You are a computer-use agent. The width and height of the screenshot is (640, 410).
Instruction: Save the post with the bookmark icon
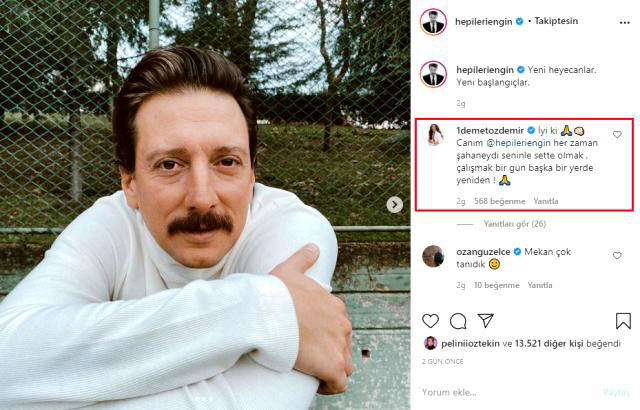623,321
